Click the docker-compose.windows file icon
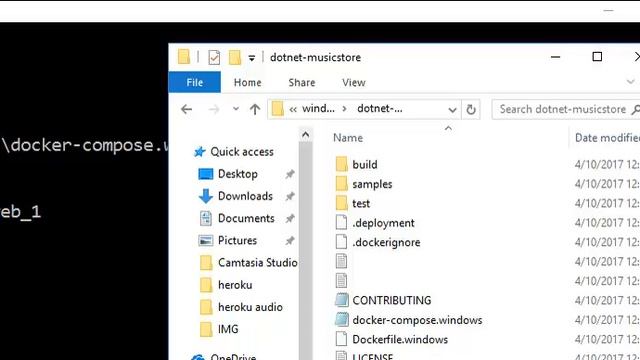 (342, 320)
